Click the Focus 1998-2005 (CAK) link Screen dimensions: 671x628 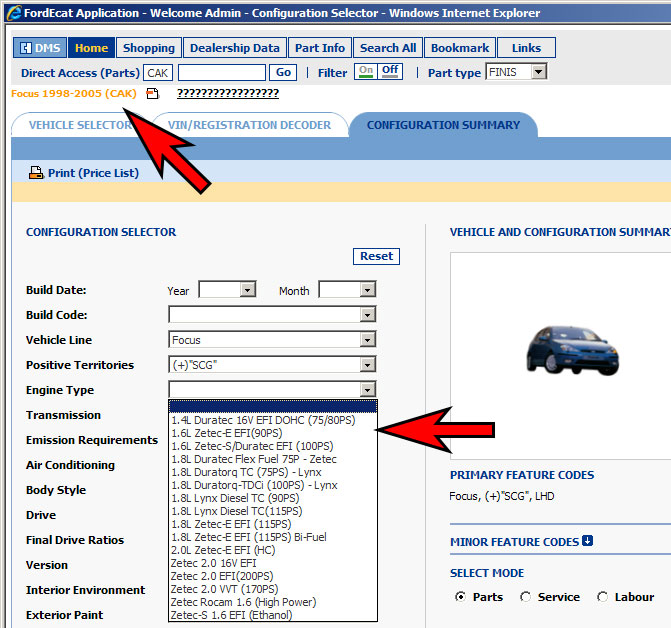click(x=74, y=93)
